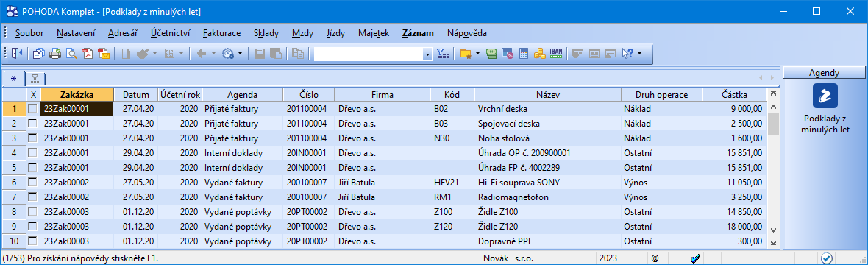This screenshot has height=265, width=868.
Task: Open the plain calculator icon
Action: pos(524,54)
